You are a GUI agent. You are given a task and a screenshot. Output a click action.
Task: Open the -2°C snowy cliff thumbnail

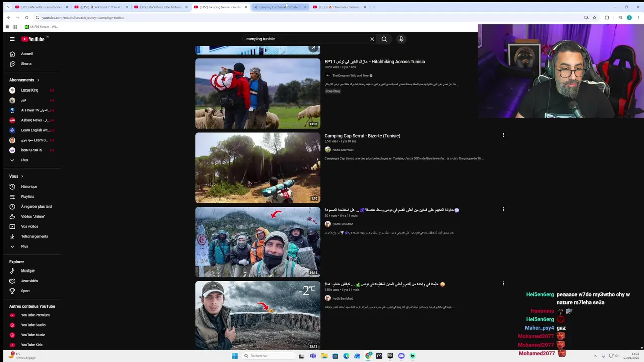(258, 315)
